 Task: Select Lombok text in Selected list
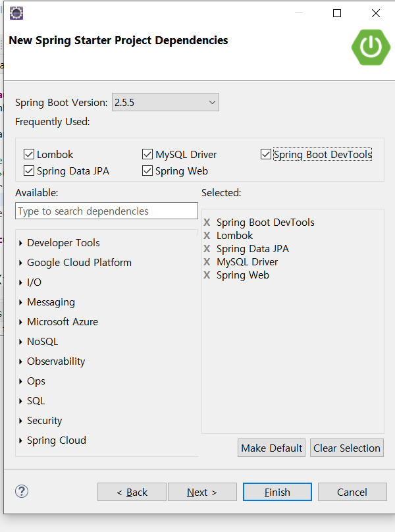pos(235,236)
